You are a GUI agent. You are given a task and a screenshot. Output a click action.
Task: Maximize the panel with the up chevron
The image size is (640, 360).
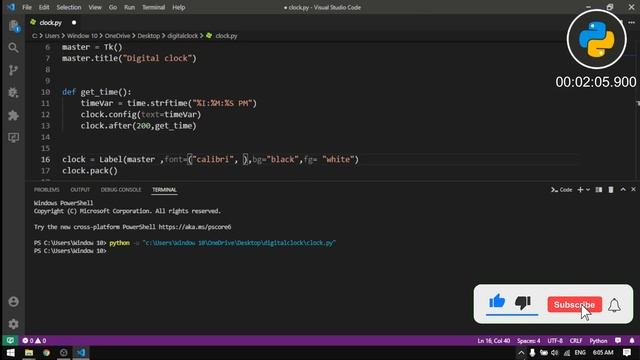(x=623, y=189)
